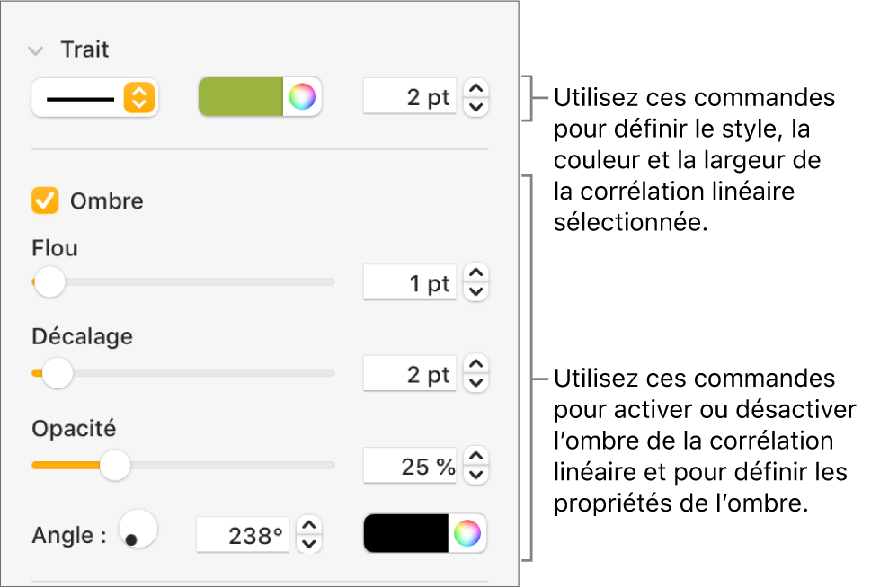
Task: Increase Flou value with up arrow
Action: pos(477,272)
